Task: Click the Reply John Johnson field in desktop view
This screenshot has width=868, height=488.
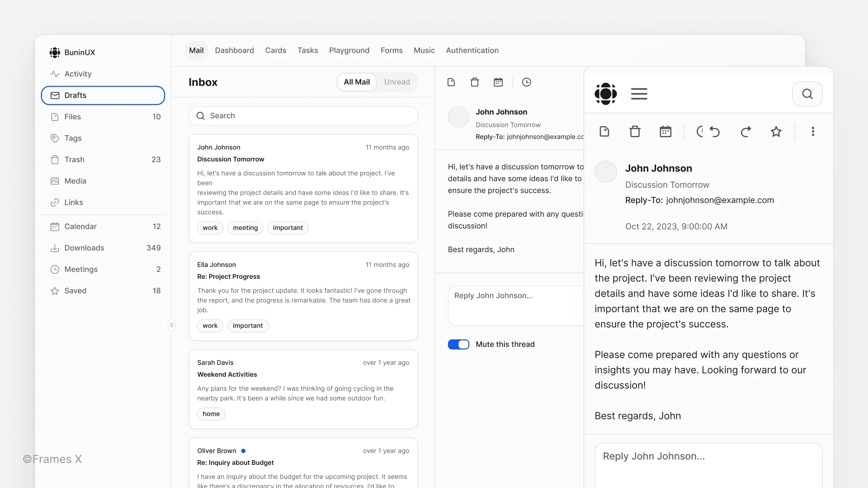Action: pyautogui.click(x=516, y=306)
